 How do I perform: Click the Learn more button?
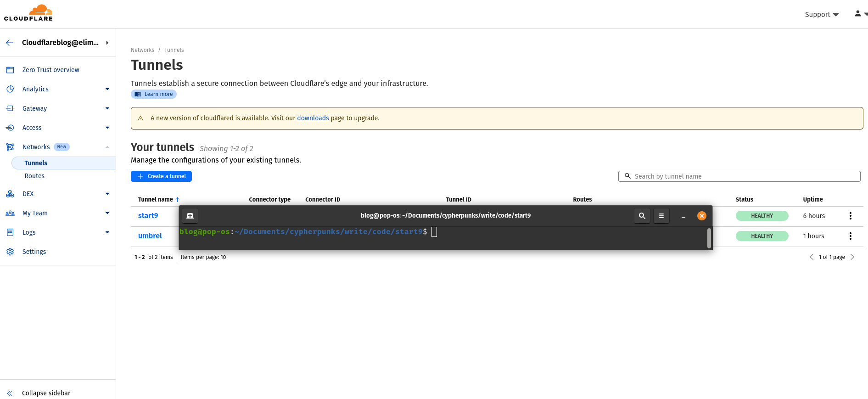tap(154, 94)
